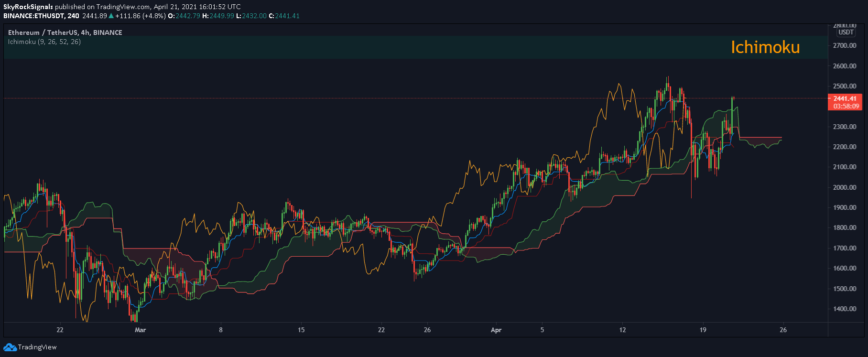Click the 1500.00 price axis label

[845, 289]
